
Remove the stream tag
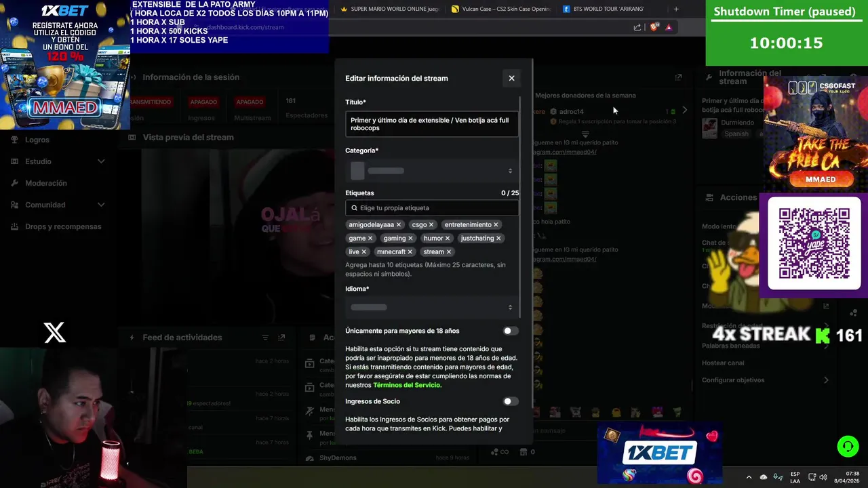pos(448,251)
